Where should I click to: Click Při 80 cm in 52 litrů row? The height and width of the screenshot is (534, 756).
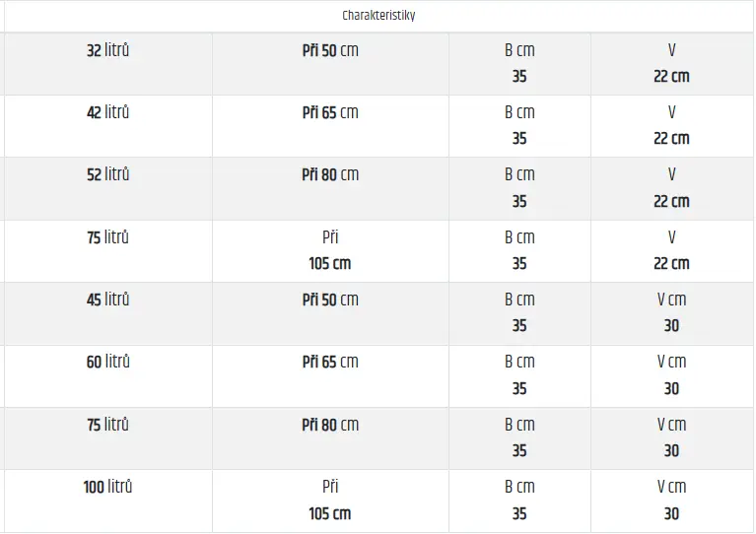(330, 175)
